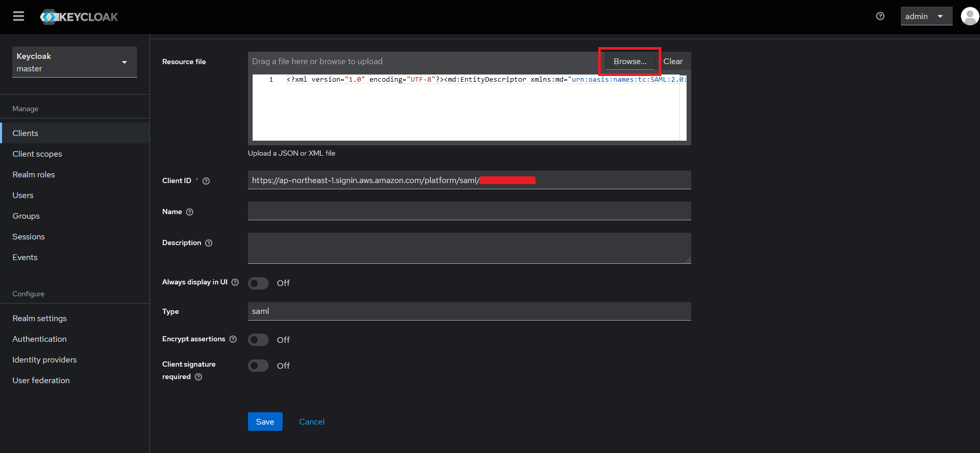The width and height of the screenshot is (980, 453).
Task: Click the user avatar icon
Action: [970, 16]
